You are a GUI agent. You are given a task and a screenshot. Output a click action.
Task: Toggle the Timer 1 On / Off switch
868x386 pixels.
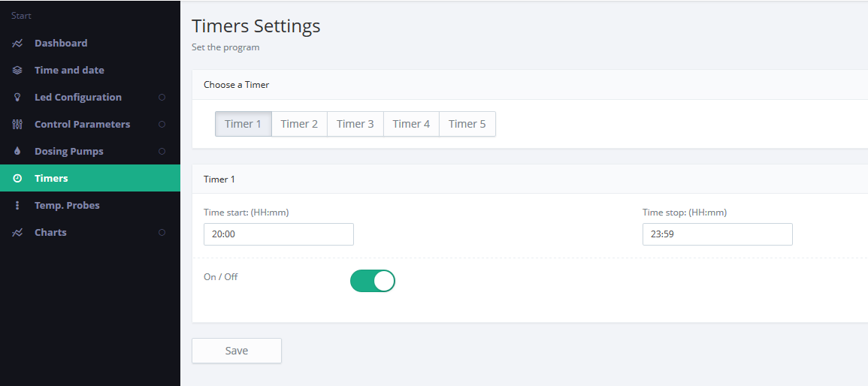pos(372,281)
